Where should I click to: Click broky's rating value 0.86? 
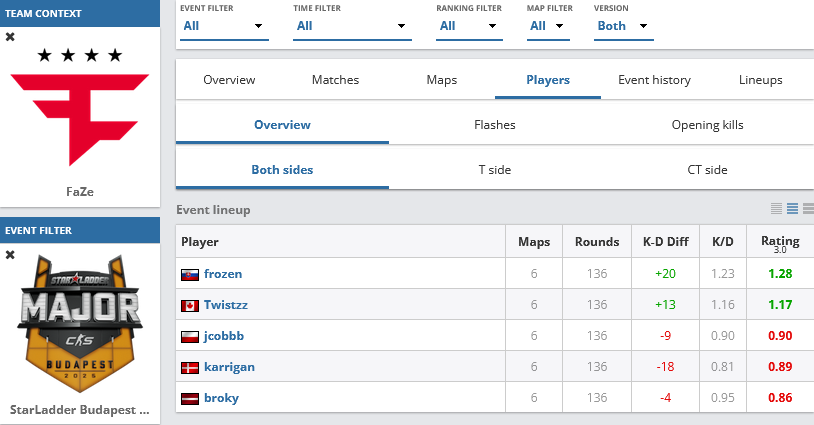tap(780, 399)
